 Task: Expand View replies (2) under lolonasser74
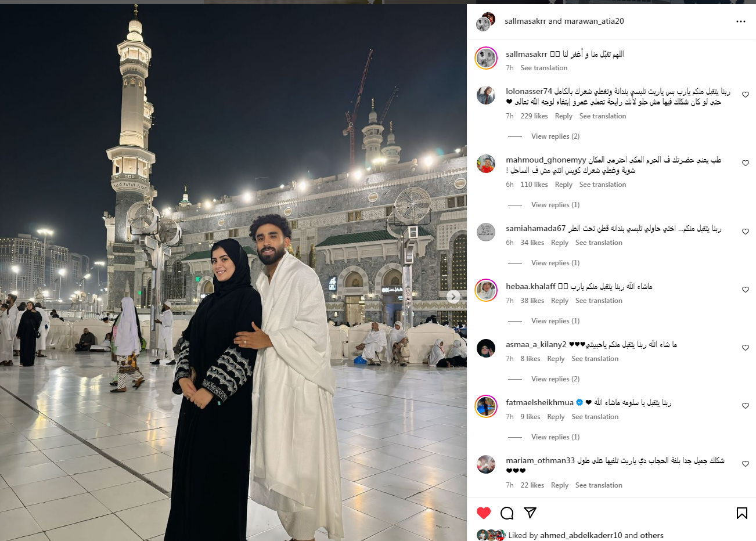pyautogui.click(x=555, y=136)
